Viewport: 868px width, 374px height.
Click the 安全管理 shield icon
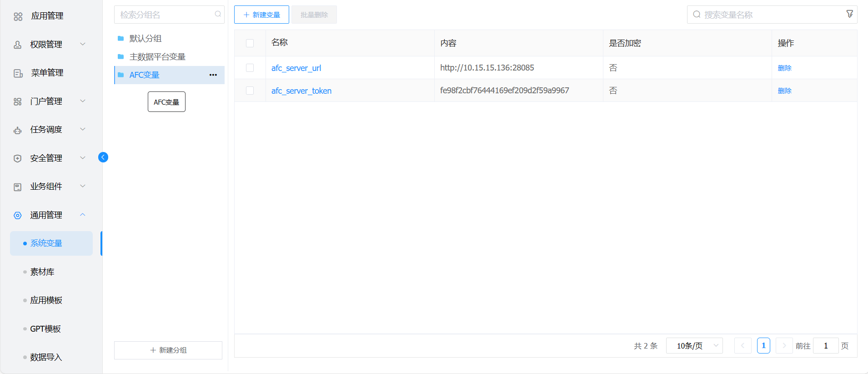[18, 158]
